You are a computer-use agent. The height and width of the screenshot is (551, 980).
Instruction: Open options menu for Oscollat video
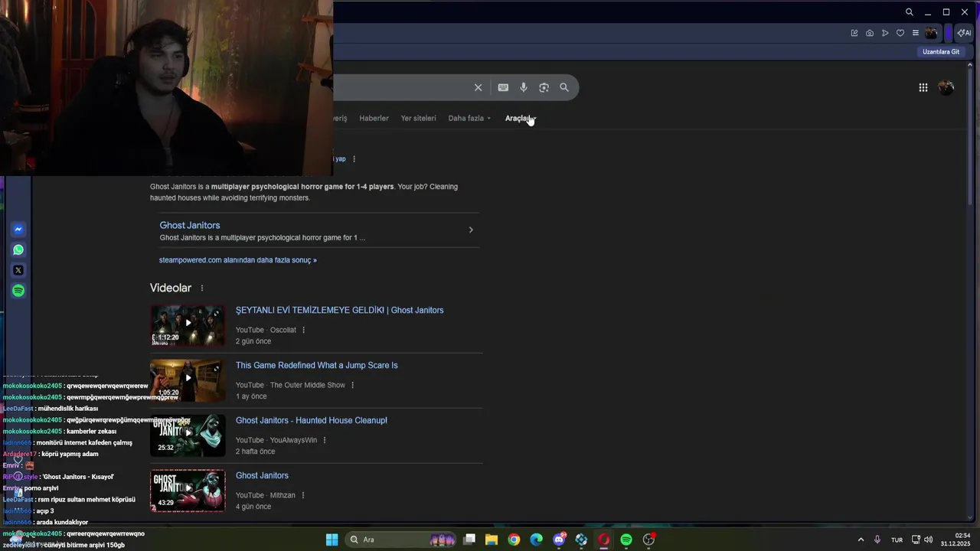click(x=303, y=330)
